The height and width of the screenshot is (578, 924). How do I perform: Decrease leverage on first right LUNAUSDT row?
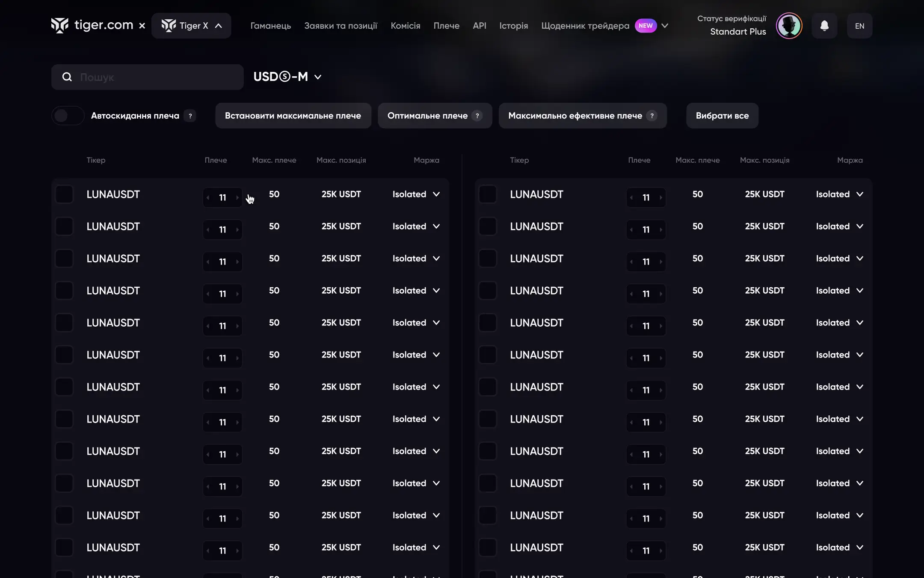tap(631, 198)
